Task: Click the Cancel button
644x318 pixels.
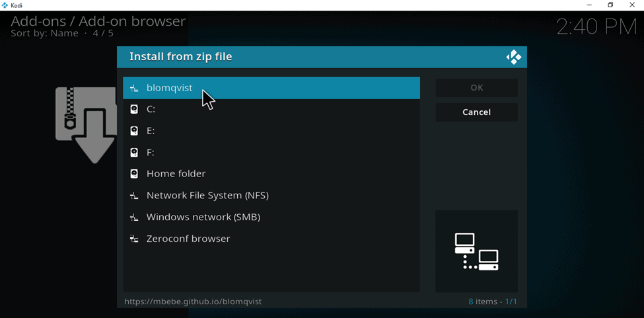Action: pyautogui.click(x=476, y=112)
